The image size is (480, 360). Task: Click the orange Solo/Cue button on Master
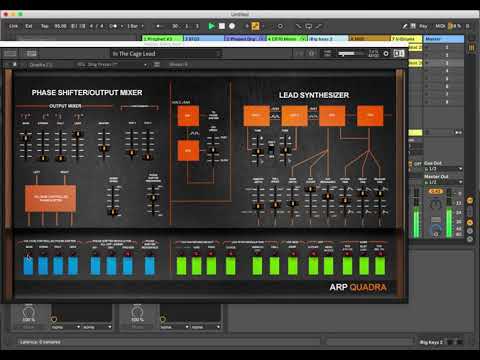tap(436, 191)
